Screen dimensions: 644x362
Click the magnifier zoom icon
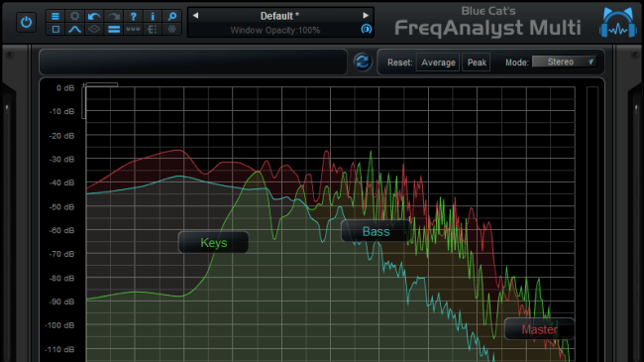[x=172, y=16]
